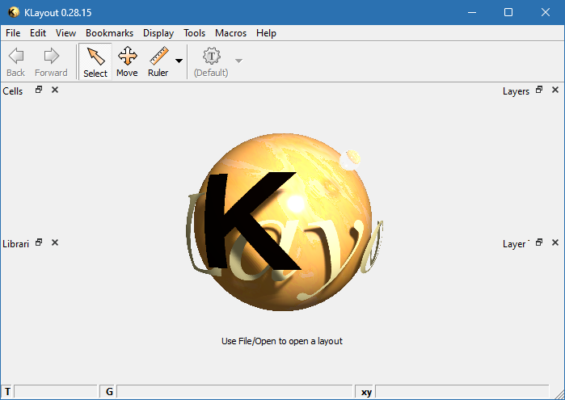Viewport: 565px width, 400px height.
Task: Click the 'Use File/Open to open a layout' text
Action: click(x=282, y=341)
